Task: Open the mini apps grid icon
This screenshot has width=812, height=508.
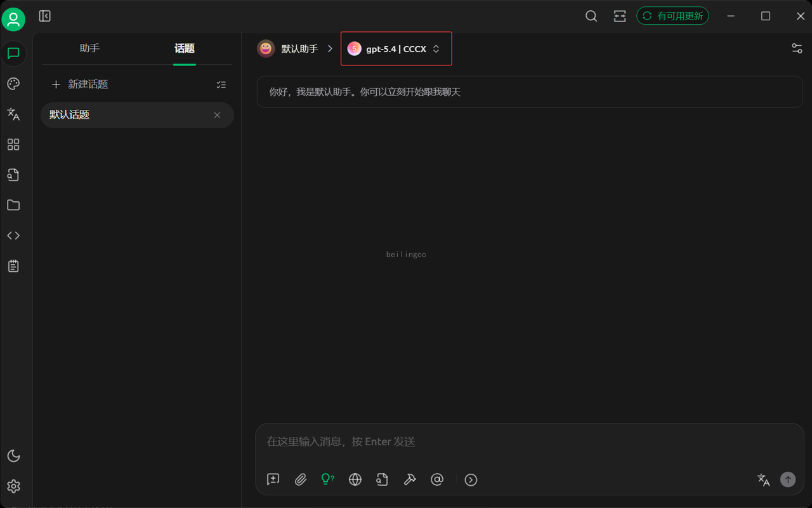Action: coord(13,145)
